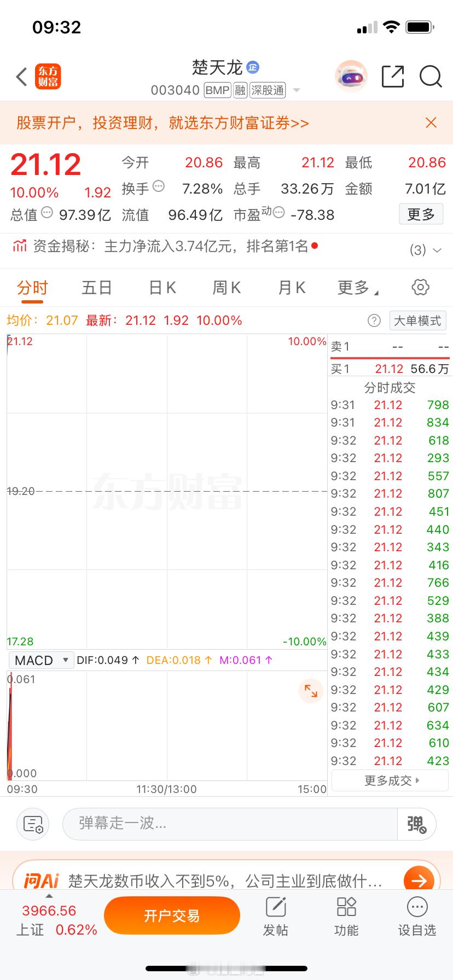453x980 pixels.
Task: Tap the 发帖 post icon
Action: pos(276,917)
